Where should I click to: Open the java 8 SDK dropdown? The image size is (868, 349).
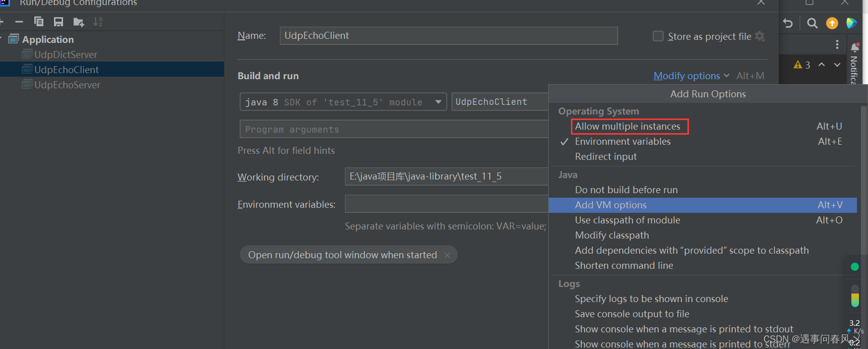pyautogui.click(x=343, y=102)
